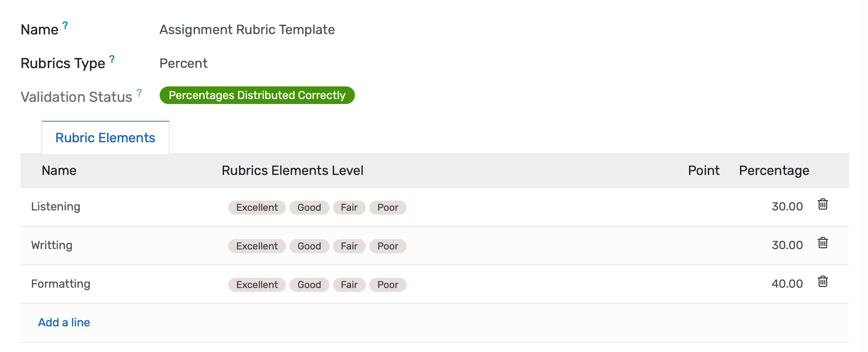Click the Rubrics Elements Level column header

(293, 171)
